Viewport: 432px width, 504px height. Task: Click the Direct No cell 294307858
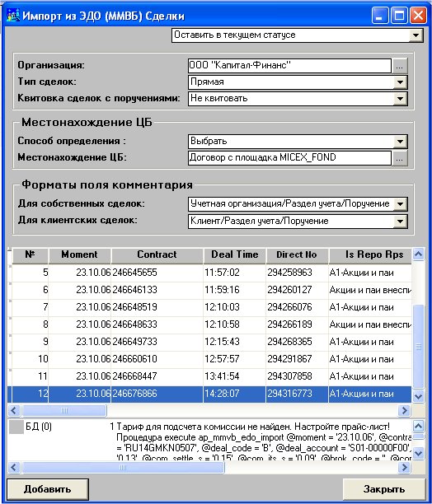(x=297, y=376)
